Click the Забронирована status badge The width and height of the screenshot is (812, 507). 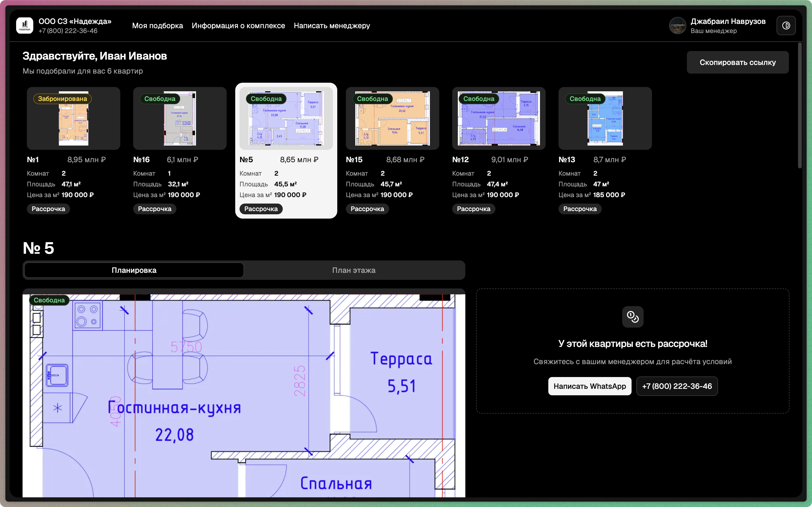62,99
